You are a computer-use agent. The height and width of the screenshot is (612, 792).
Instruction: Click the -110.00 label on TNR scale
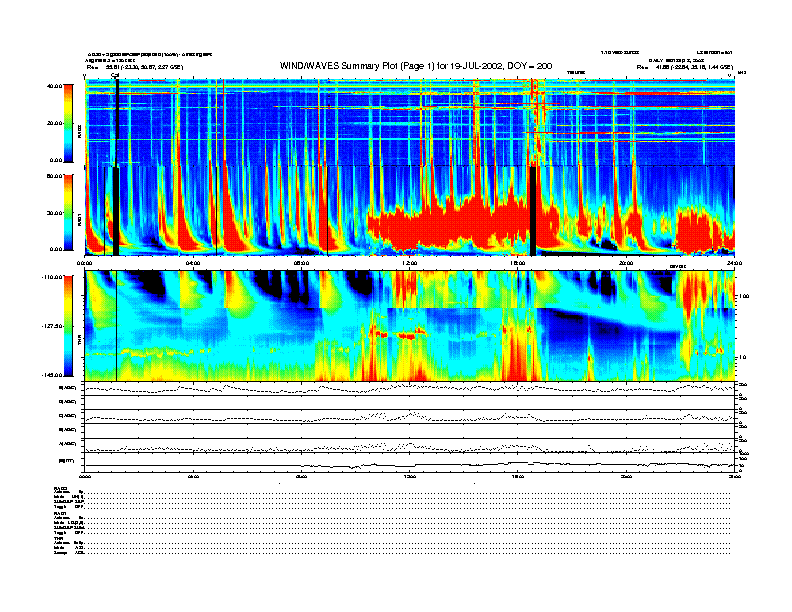[x=52, y=275]
